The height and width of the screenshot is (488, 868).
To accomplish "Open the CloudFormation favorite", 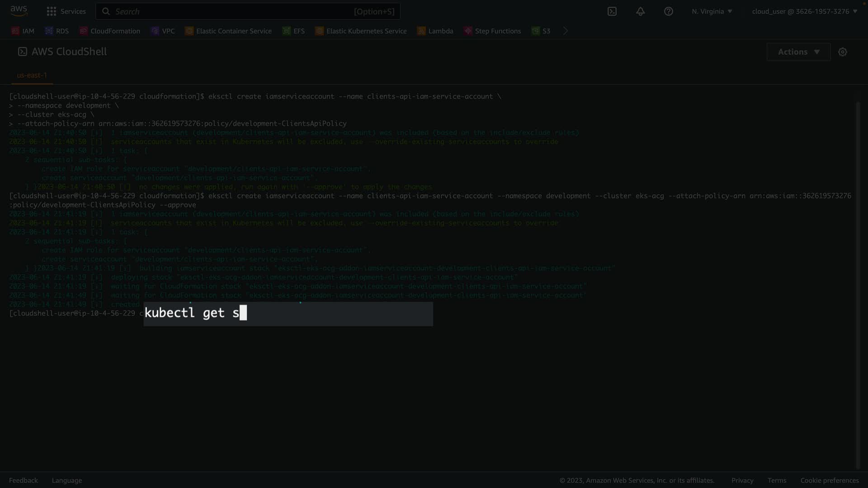I will click(x=110, y=31).
